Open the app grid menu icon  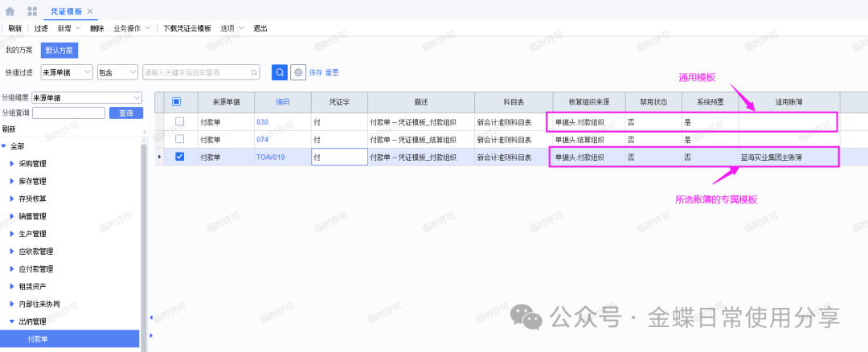click(32, 11)
